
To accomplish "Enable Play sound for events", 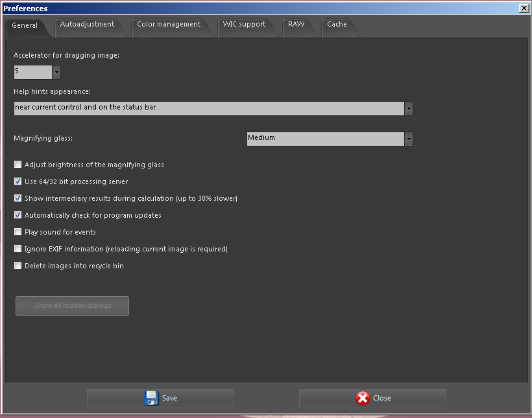I will pyautogui.click(x=18, y=232).
